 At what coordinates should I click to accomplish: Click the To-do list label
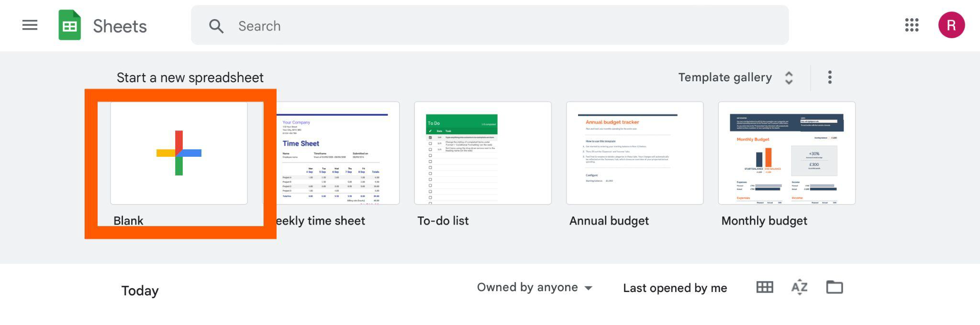click(443, 221)
